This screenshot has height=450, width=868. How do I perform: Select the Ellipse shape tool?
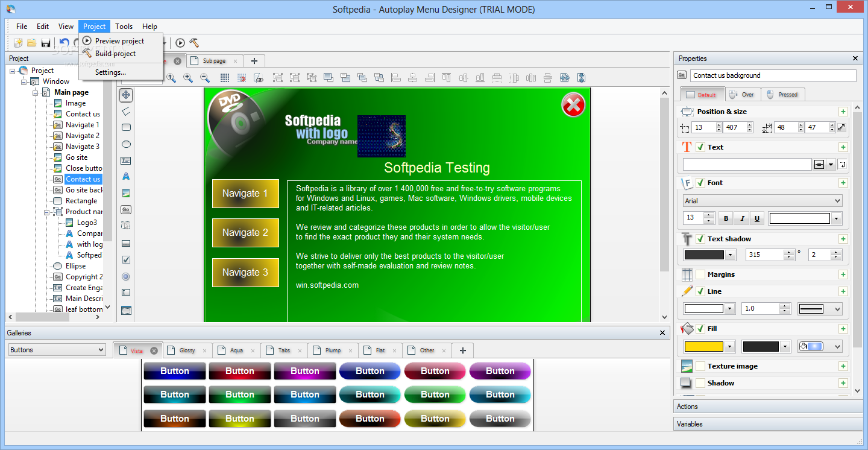point(126,145)
